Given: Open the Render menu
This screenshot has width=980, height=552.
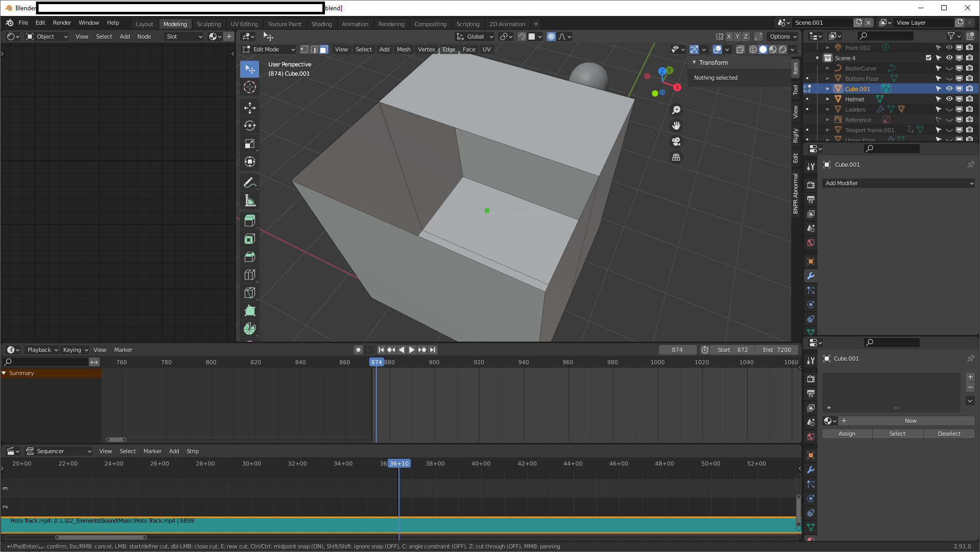Looking at the screenshot, I should tap(62, 23).
